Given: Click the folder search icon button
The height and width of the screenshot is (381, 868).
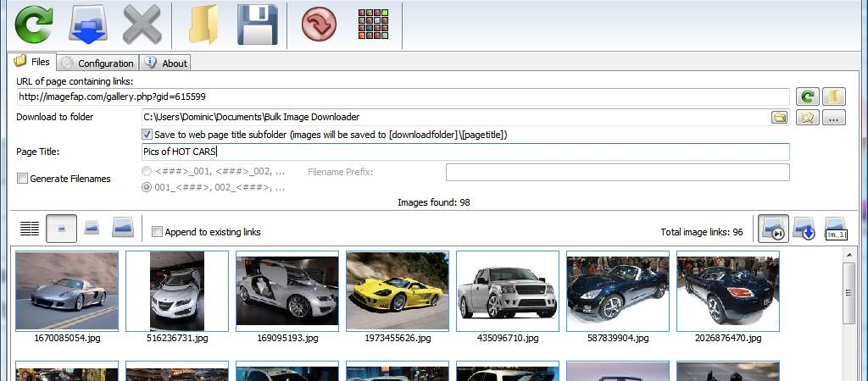Looking at the screenshot, I should (808, 117).
